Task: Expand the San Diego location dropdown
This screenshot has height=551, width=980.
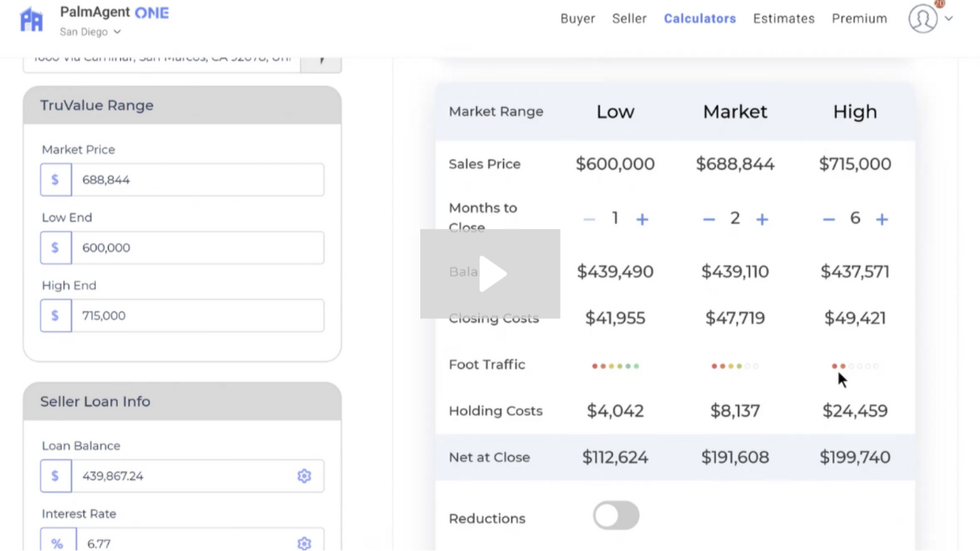Action: [90, 32]
